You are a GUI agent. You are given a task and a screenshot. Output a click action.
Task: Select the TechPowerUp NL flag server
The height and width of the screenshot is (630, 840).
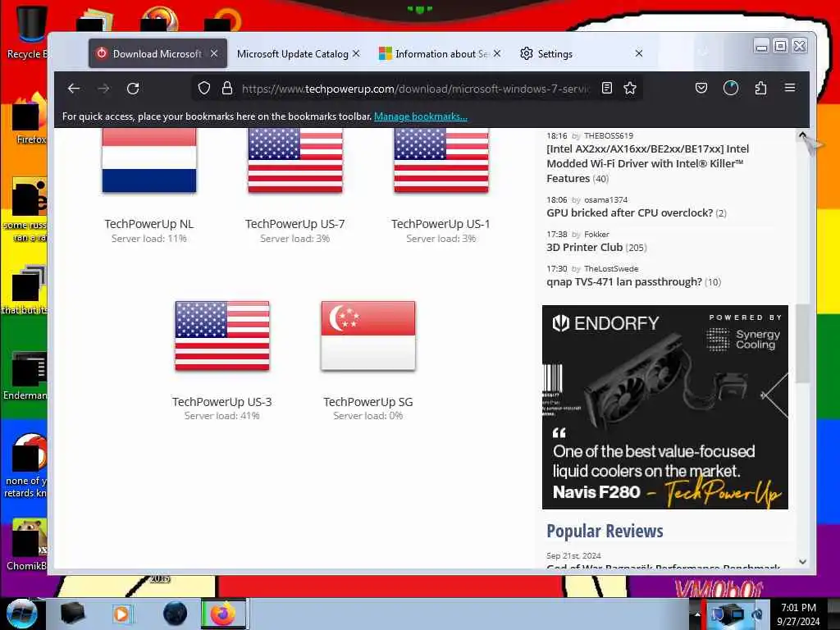coord(149,160)
